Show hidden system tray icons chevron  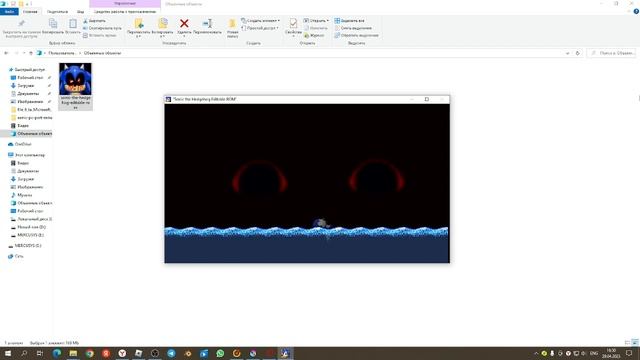[536, 353]
